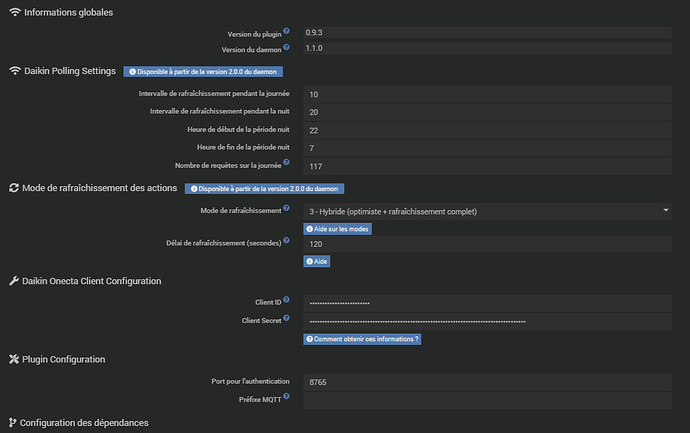This screenshot has height=433, width=690.
Task: Click the Préfixe MQTT input field
Action: tap(486, 399)
